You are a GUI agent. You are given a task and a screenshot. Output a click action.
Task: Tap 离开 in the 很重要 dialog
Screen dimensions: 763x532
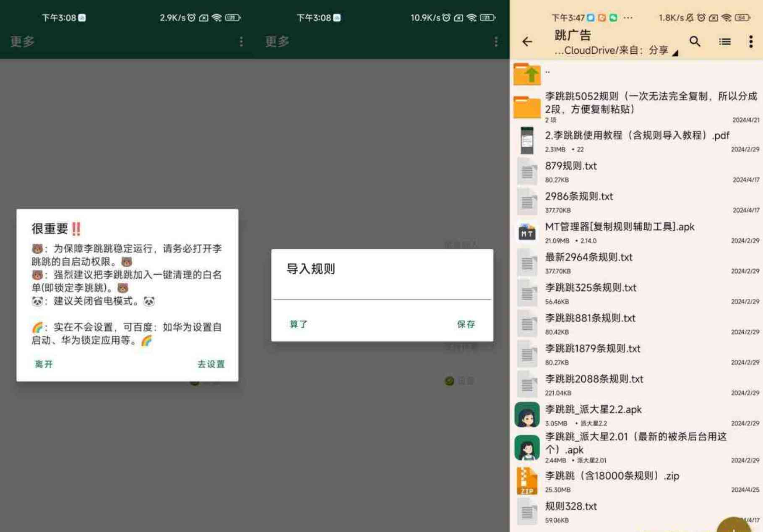coord(44,364)
